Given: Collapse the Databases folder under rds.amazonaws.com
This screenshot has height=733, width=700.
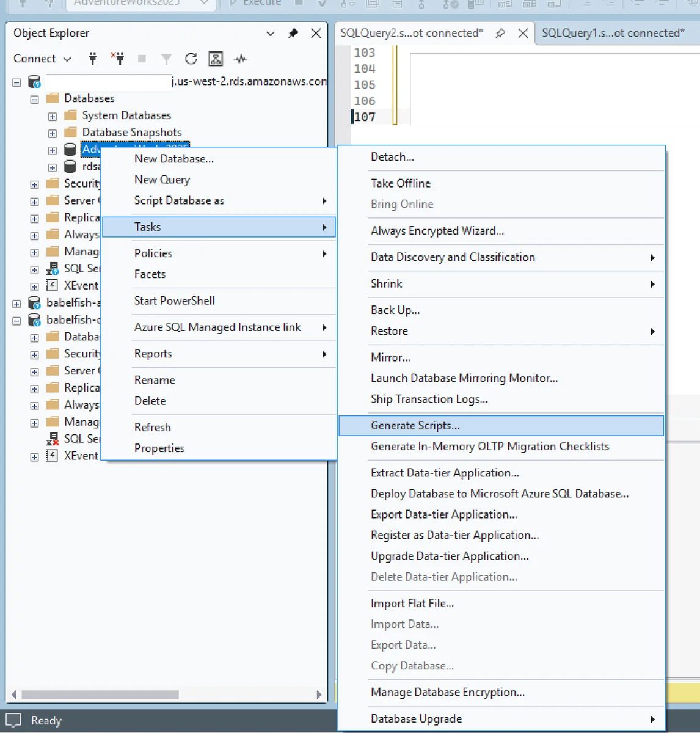Looking at the screenshot, I should pos(34,99).
